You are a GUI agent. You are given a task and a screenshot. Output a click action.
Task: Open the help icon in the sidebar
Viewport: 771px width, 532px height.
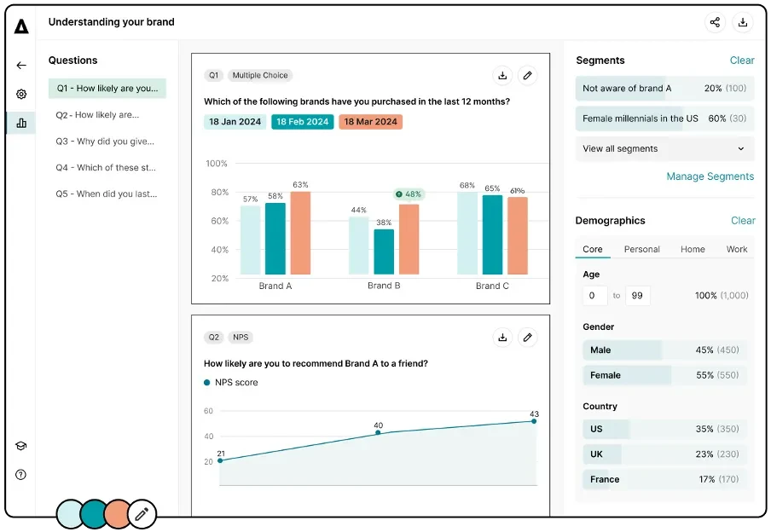click(20, 474)
